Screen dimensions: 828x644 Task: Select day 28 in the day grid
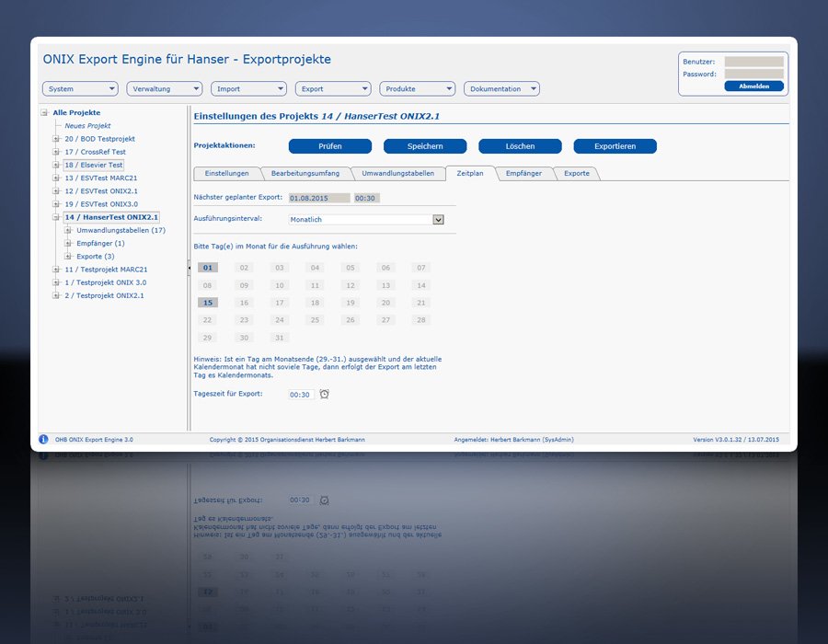(420, 320)
